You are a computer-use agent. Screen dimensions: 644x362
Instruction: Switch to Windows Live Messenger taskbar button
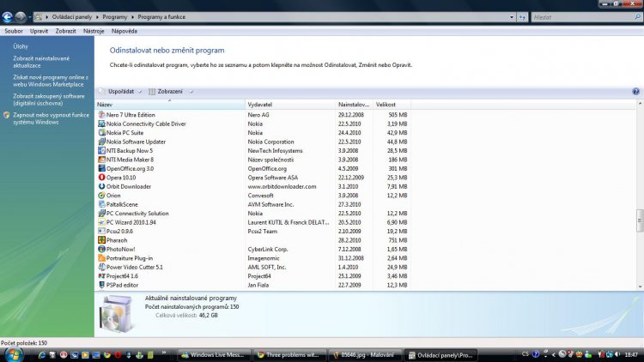tap(214, 355)
